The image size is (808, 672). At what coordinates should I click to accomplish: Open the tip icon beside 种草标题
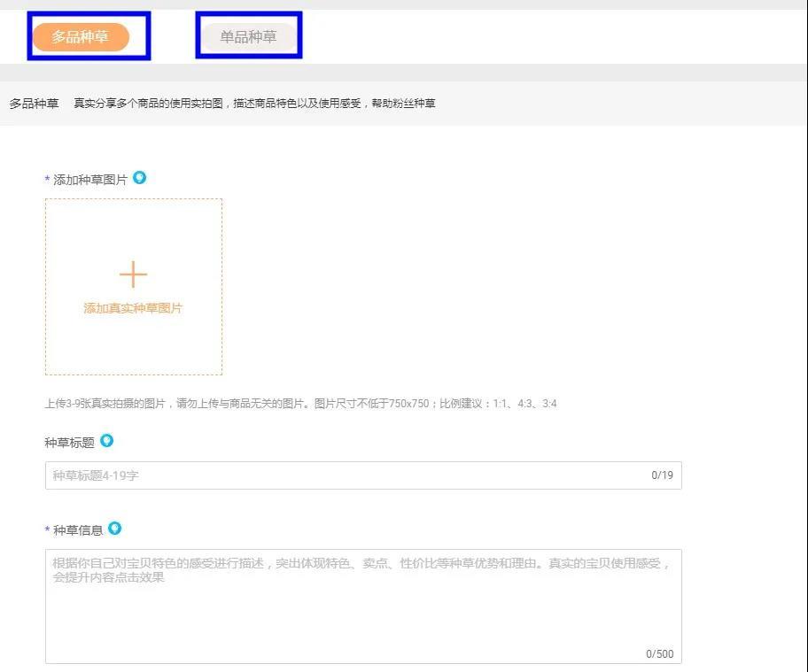pos(106,441)
